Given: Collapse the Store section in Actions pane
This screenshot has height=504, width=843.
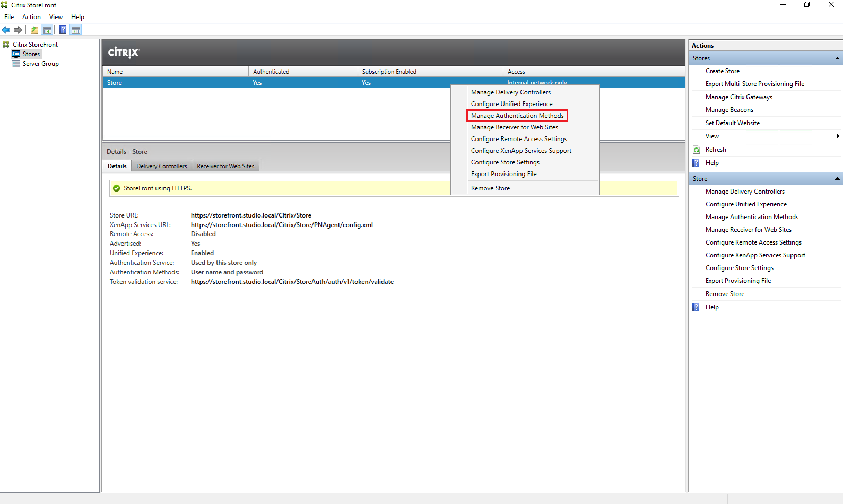Looking at the screenshot, I should click(x=837, y=179).
